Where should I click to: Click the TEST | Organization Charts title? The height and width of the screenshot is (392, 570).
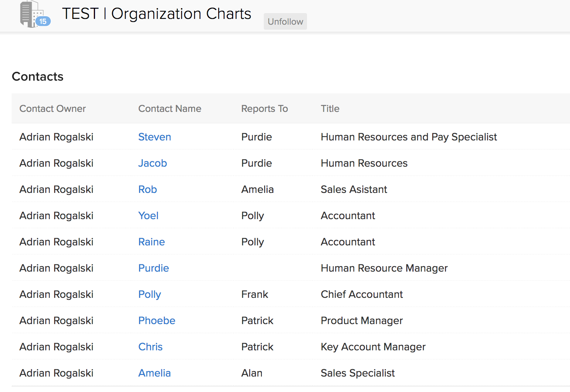tap(156, 14)
